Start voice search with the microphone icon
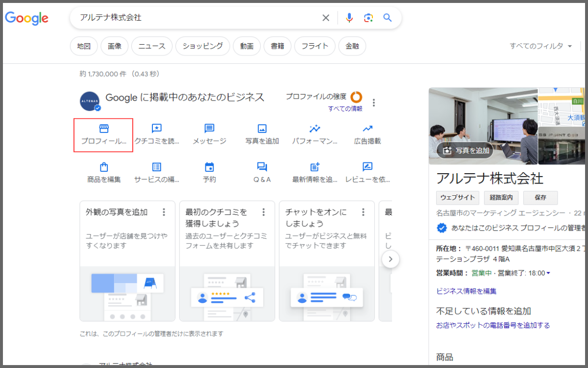 click(349, 18)
